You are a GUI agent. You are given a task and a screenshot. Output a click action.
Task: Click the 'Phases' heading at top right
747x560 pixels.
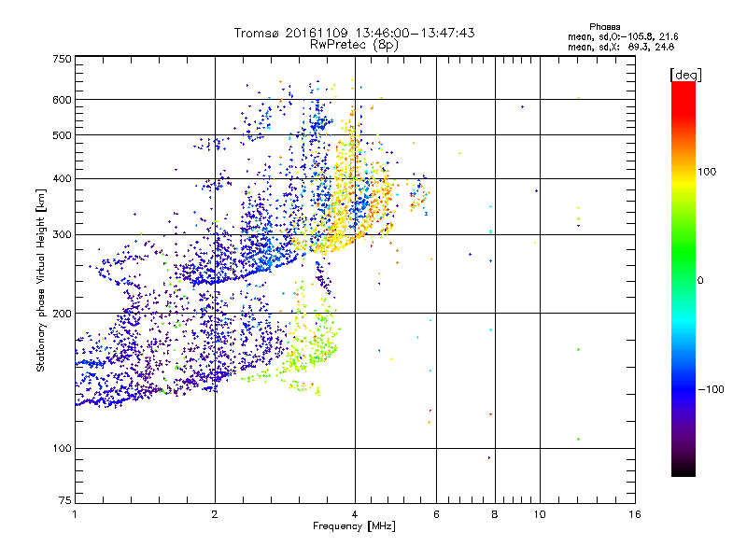pos(604,27)
